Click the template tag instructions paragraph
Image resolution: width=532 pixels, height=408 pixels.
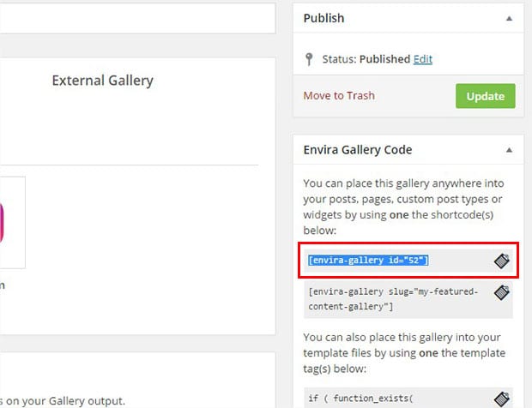404,353
